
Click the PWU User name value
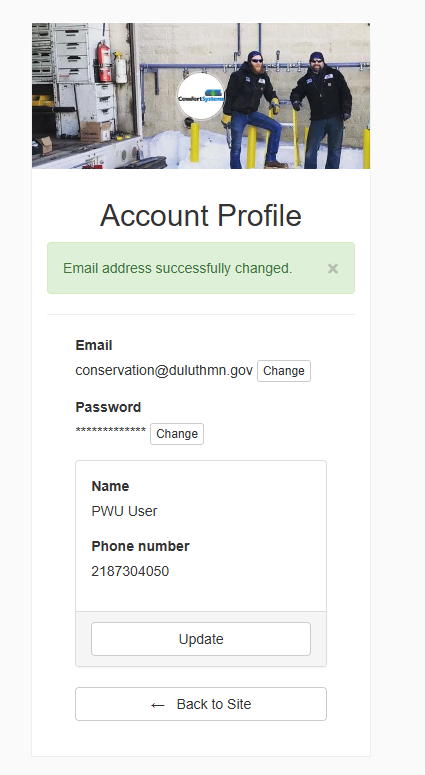[x=125, y=511]
